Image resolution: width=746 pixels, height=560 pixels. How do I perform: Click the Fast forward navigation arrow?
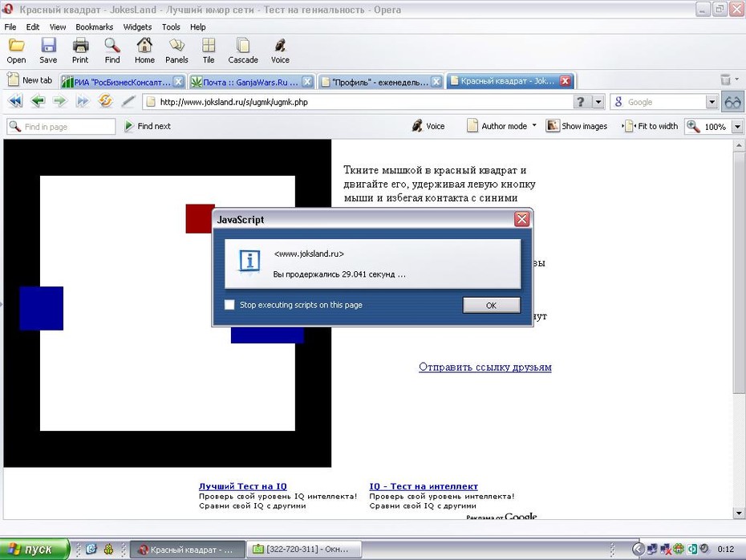[83, 101]
